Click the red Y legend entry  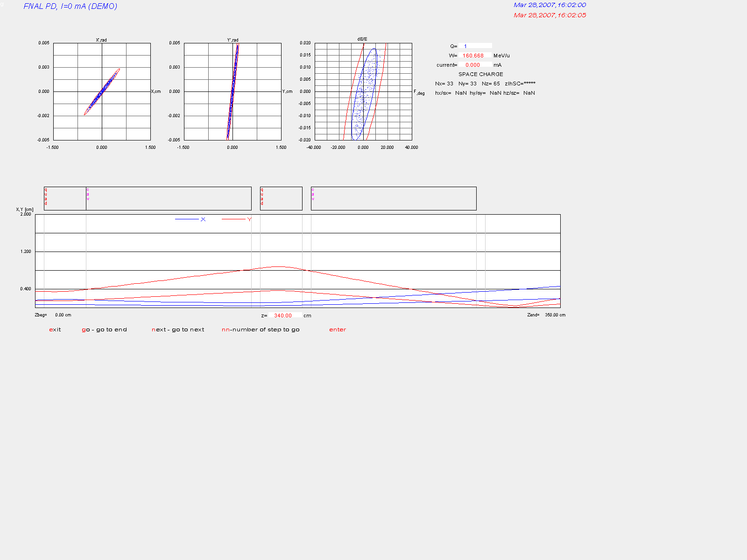(237, 219)
